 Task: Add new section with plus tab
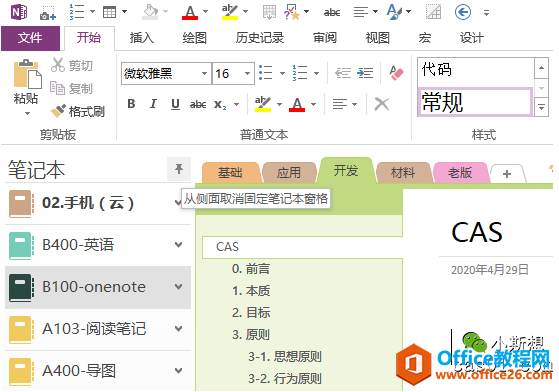click(507, 174)
